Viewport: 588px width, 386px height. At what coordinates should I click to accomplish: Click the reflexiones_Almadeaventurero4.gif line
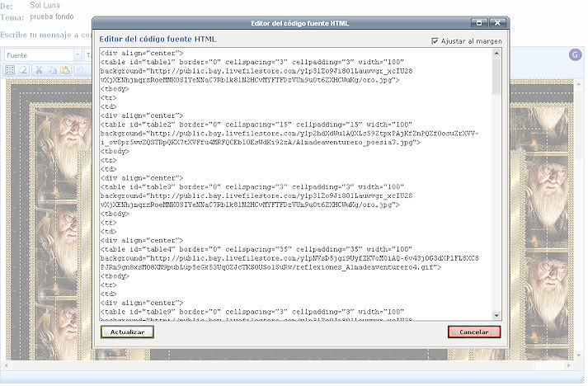(271, 267)
